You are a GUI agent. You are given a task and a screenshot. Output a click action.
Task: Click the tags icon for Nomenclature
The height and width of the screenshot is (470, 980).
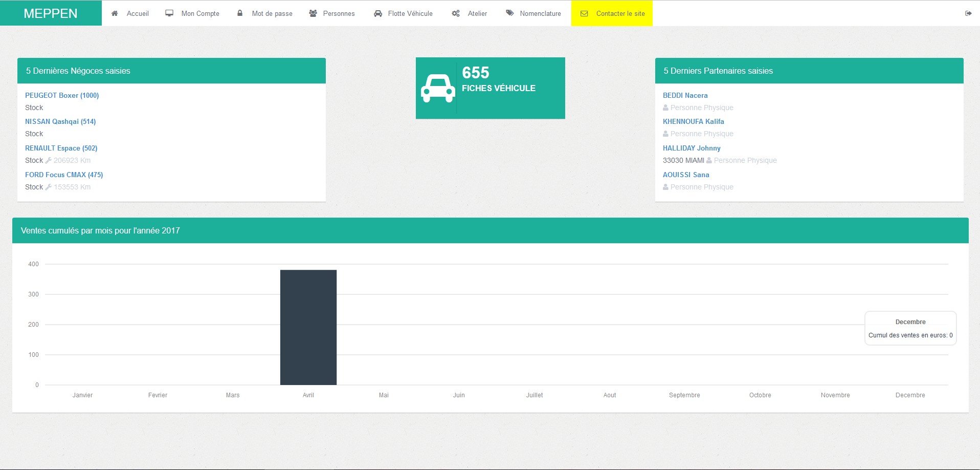coord(510,13)
